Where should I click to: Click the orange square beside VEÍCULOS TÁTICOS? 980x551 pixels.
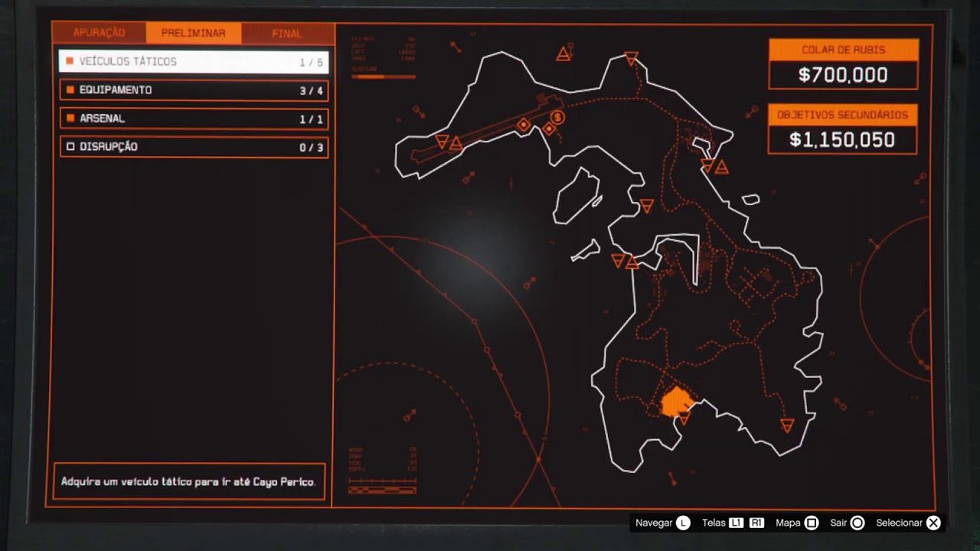70,61
